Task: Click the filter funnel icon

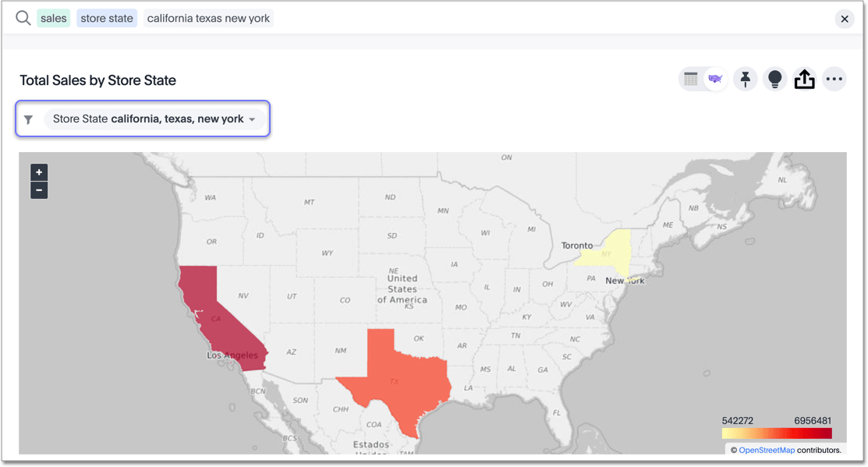Action: point(29,119)
